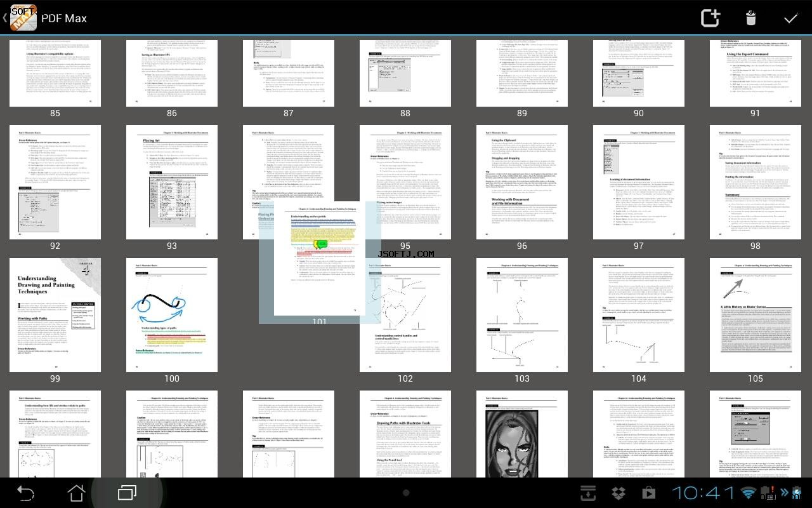Confirm changes with the checkmark icon

click(x=791, y=18)
